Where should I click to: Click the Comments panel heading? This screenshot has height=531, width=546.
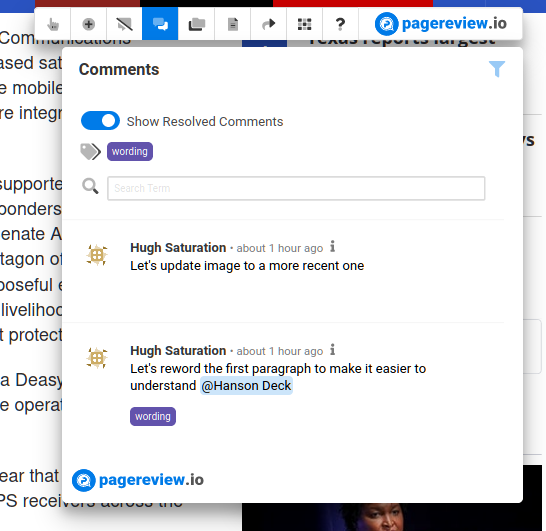pyautogui.click(x=119, y=69)
